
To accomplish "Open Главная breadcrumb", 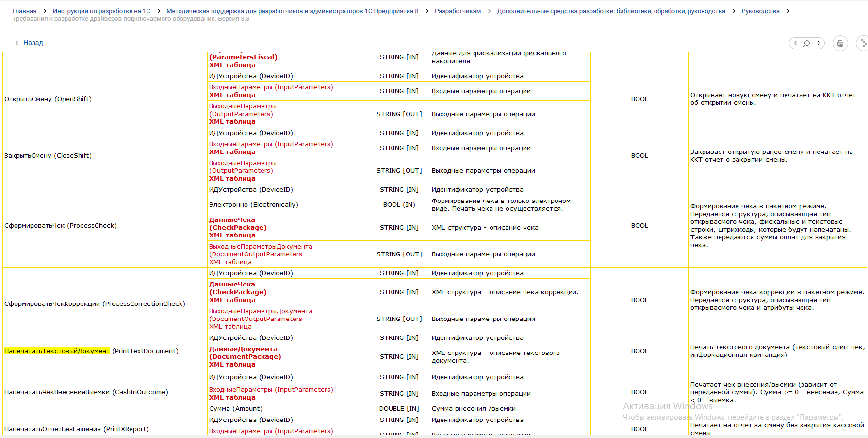I will (24, 11).
